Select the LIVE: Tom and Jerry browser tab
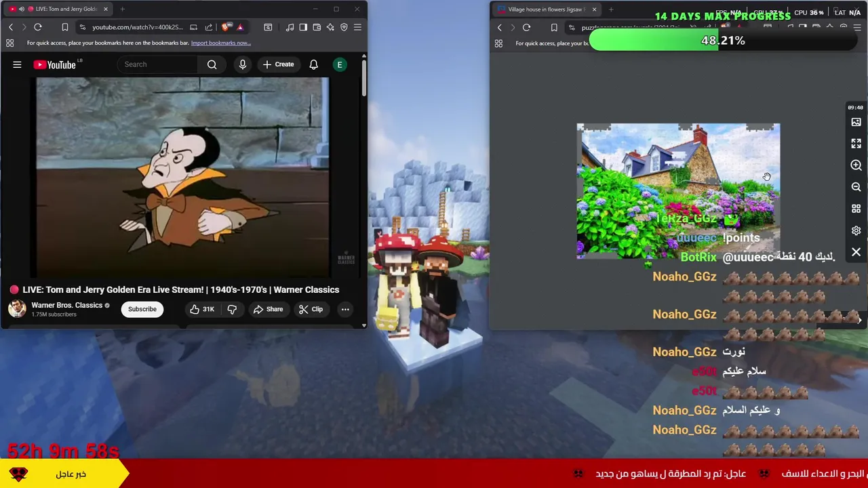 coord(58,9)
